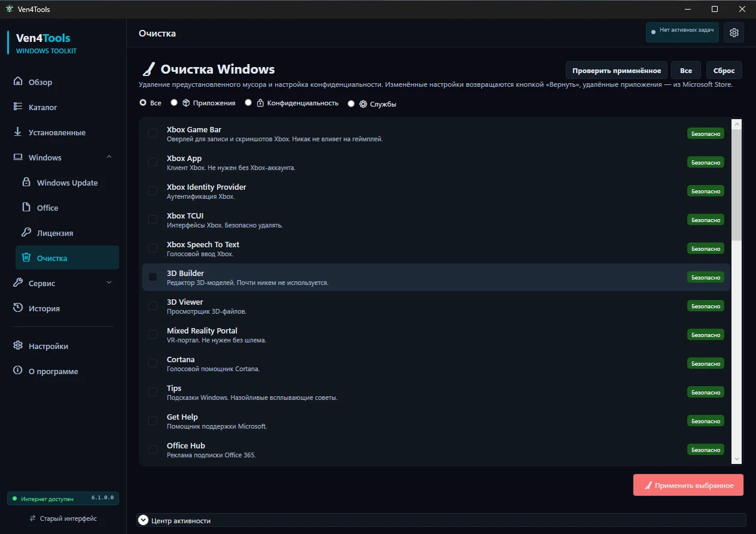Screen dimensions: 756x534
Task: Click the История clock icon
Action: click(18, 308)
